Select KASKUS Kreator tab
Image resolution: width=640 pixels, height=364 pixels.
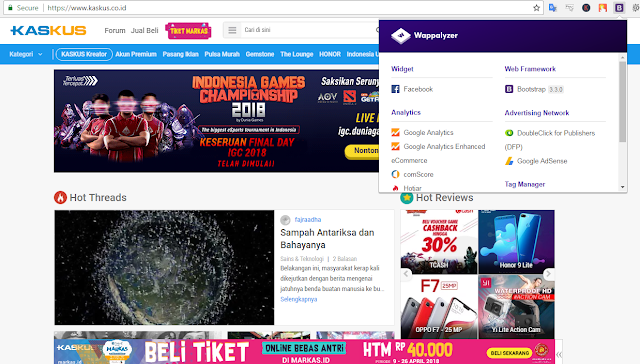pos(84,54)
